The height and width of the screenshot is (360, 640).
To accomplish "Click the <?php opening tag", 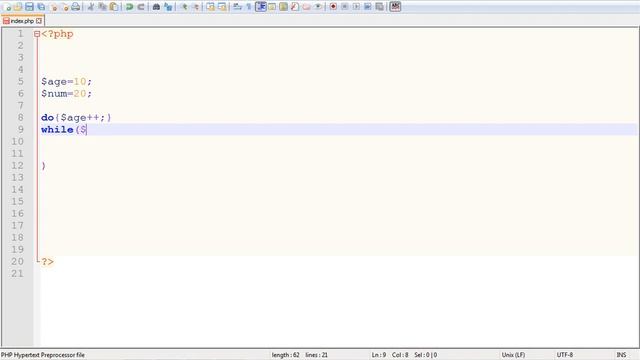I will tap(57, 34).
